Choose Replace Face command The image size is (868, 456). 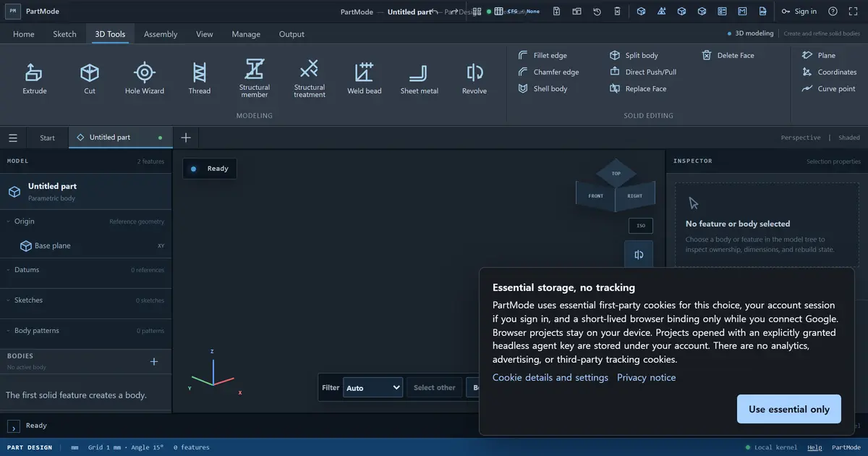pos(639,88)
